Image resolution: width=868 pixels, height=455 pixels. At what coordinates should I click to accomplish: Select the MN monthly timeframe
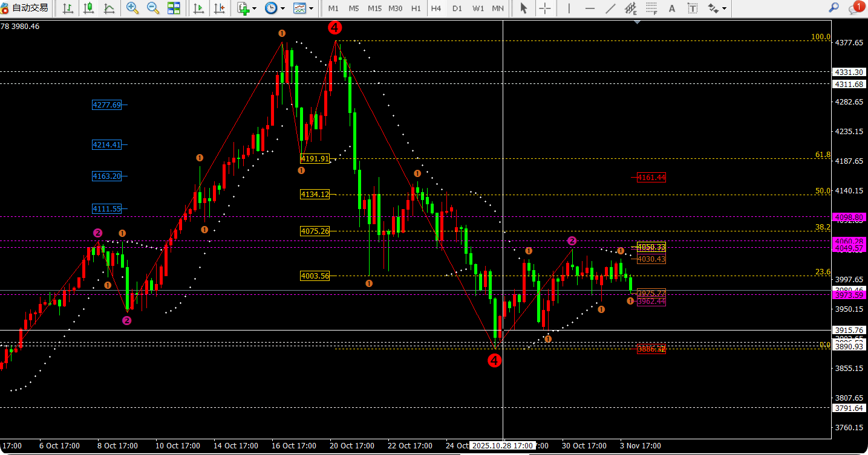tap(498, 8)
